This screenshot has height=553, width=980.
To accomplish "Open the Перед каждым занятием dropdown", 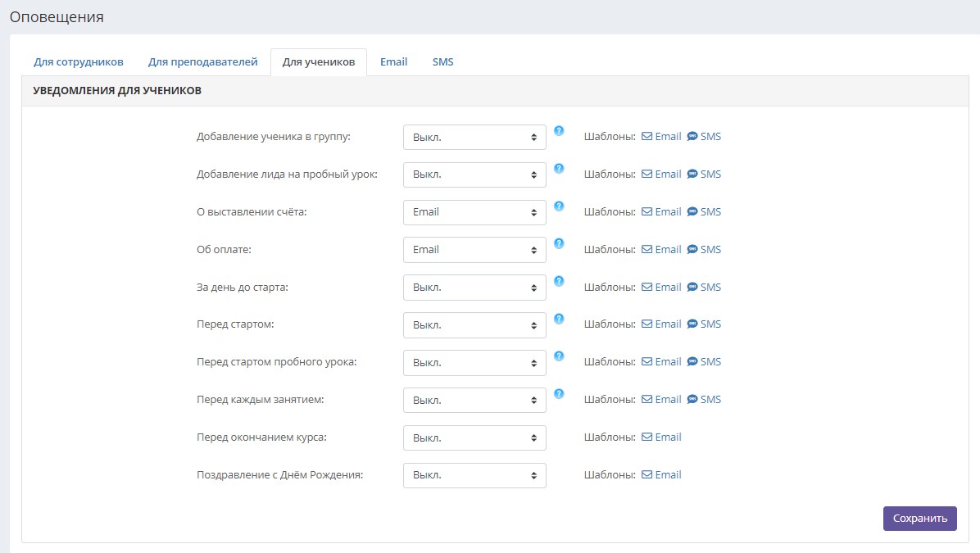I will (x=474, y=400).
